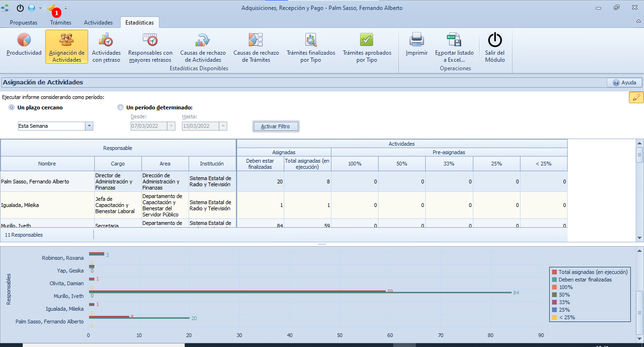This screenshot has height=347, width=644.
Task: Click the 50% purple-green legend entry
Action: [561, 295]
